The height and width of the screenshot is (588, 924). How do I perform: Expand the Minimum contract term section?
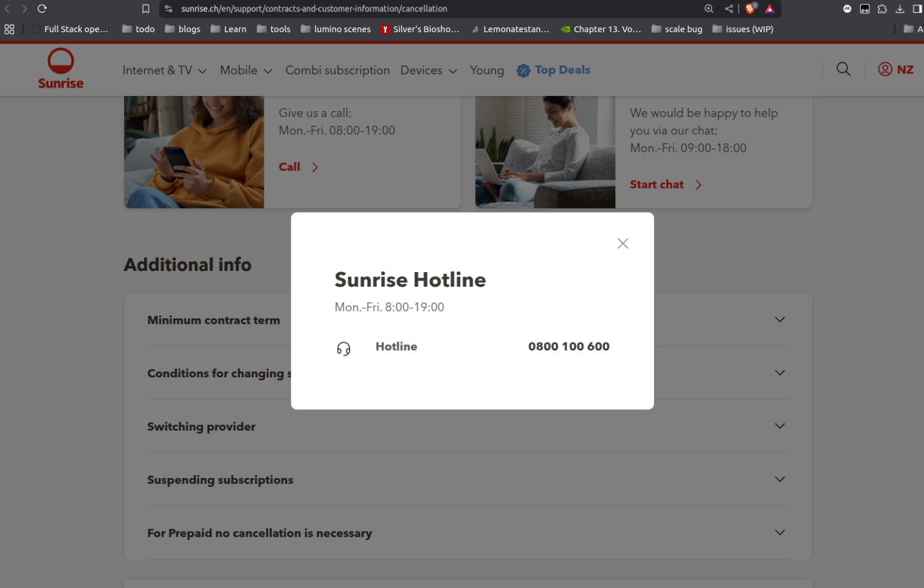pyautogui.click(x=779, y=320)
